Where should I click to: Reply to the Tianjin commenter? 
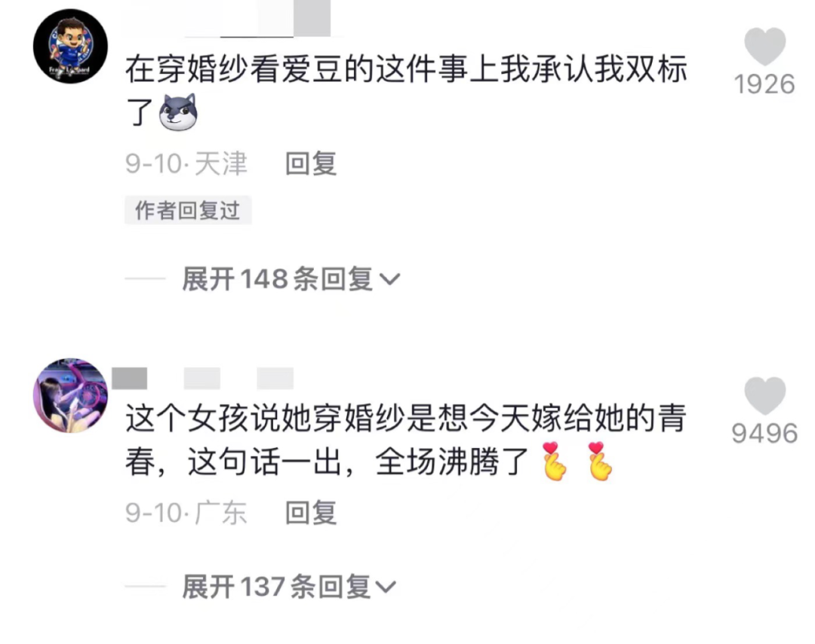311,164
